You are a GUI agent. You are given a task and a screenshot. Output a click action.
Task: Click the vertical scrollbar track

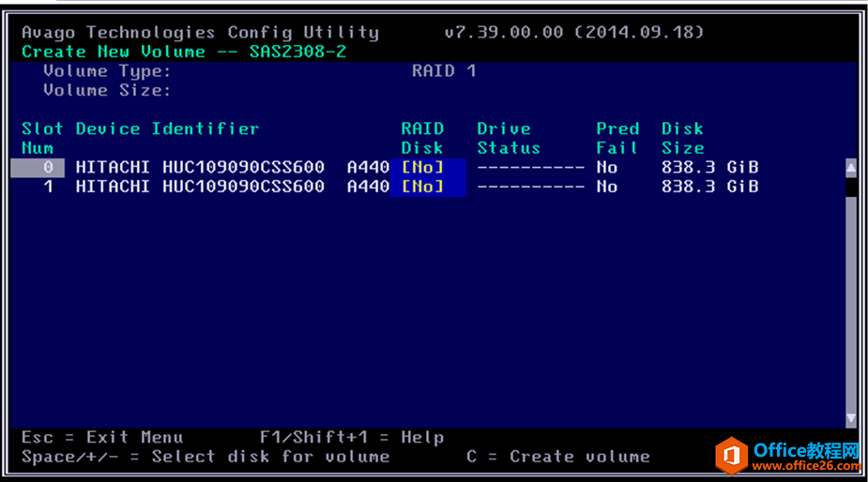(851, 303)
